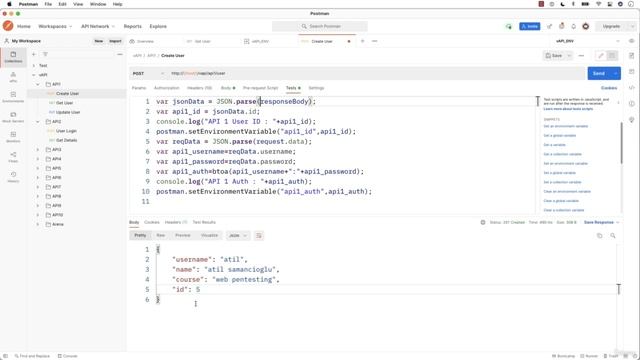Image resolution: width=640 pixels, height=360 pixels.
Task: Open the Workspaces dropdown
Action: (x=55, y=27)
